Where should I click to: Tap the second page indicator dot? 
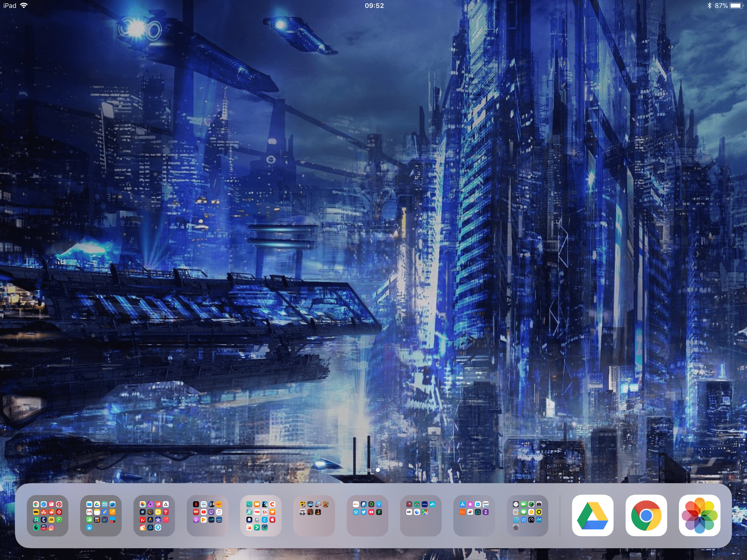[378, 470]
